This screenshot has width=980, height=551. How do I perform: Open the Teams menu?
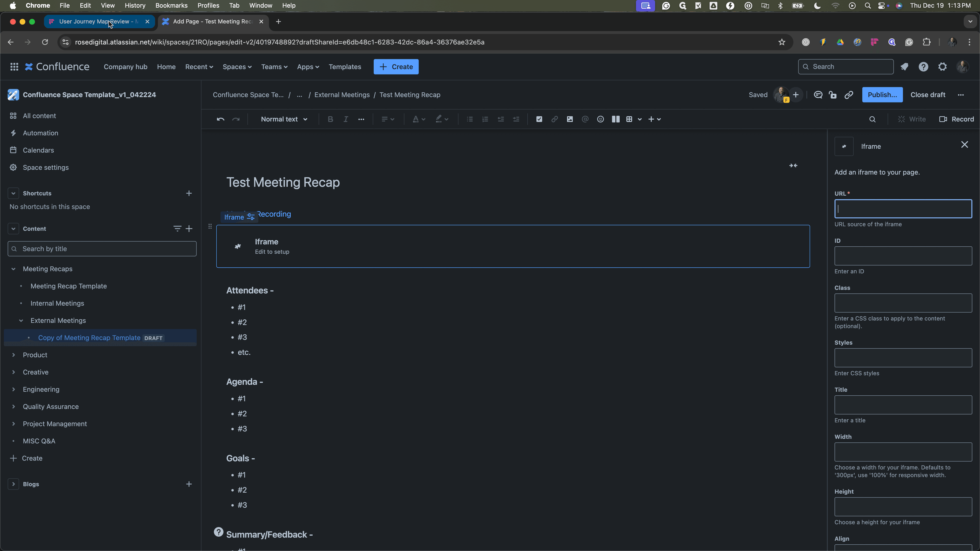[x=274, y=67]
